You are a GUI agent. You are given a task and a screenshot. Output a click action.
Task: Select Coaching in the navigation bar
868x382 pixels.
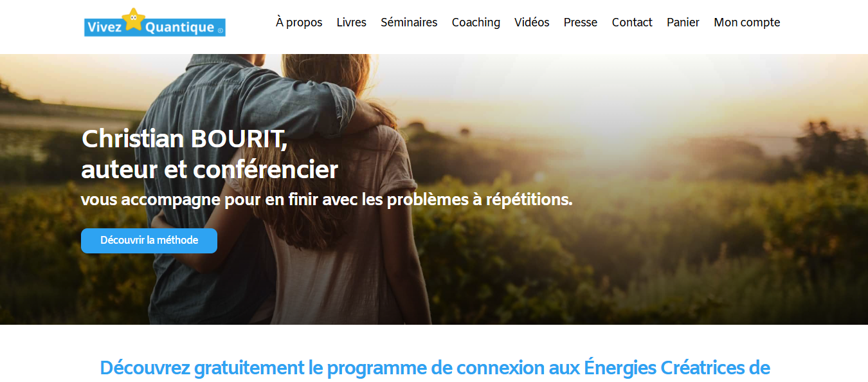point(476,23)
